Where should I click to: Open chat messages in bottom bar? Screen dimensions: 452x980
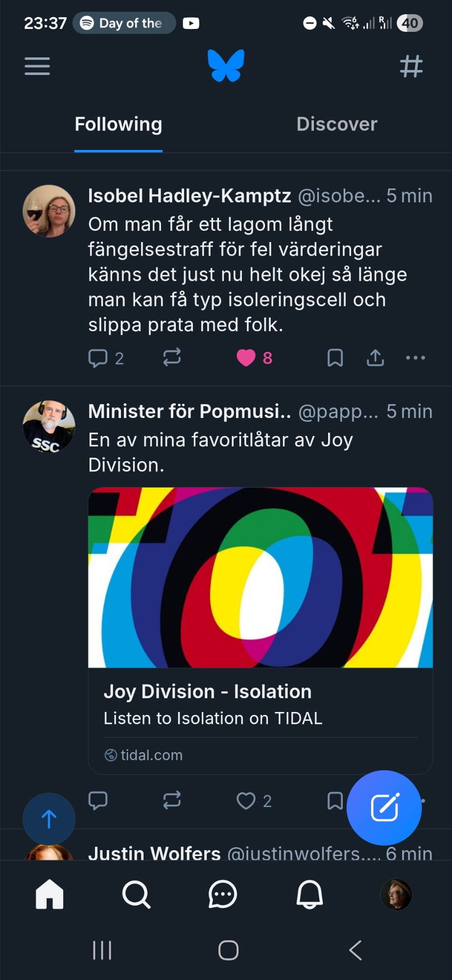pos(223,895)
